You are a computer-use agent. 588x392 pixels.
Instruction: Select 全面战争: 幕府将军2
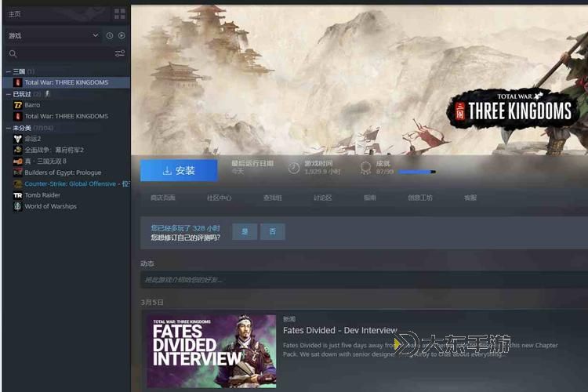[x=54, y=150]
